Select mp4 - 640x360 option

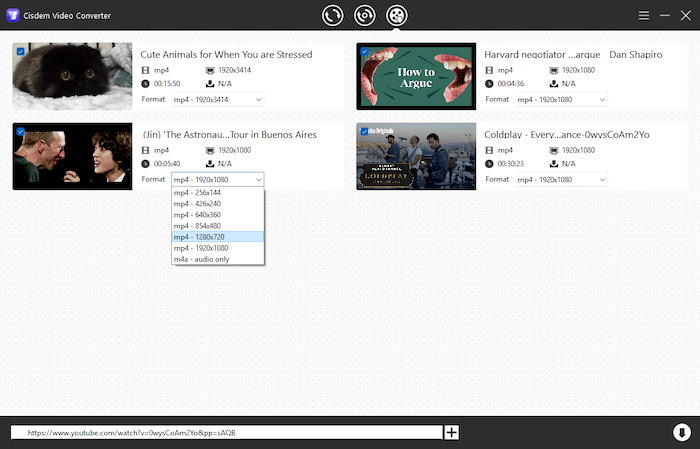217,215
